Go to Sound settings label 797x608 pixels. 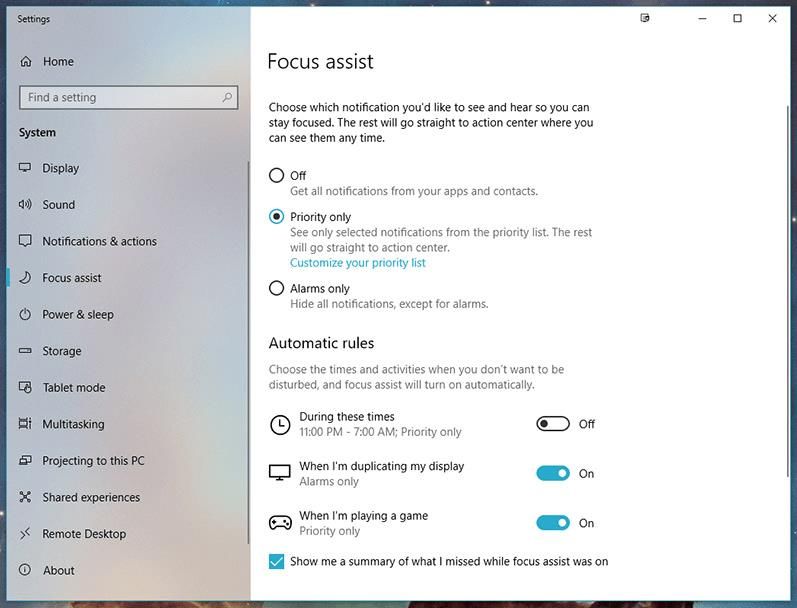tap(58, 204)
